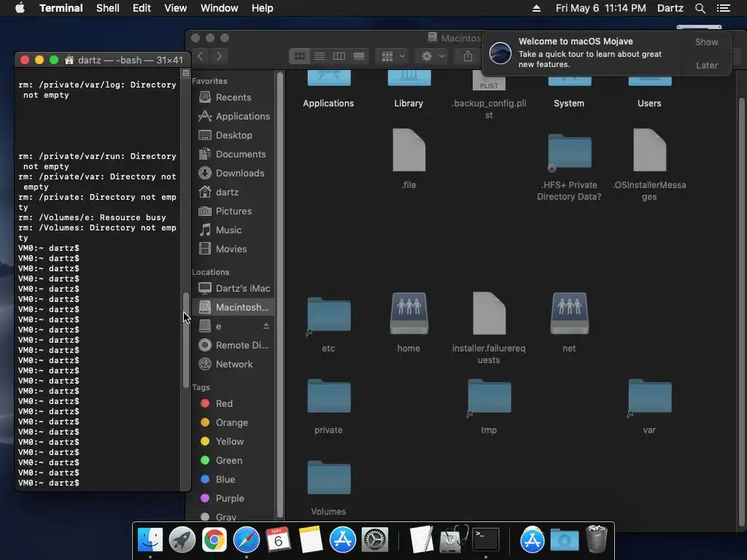Open the Apple menu
Viewport: 747px width, 560px height.
[20, 8]
